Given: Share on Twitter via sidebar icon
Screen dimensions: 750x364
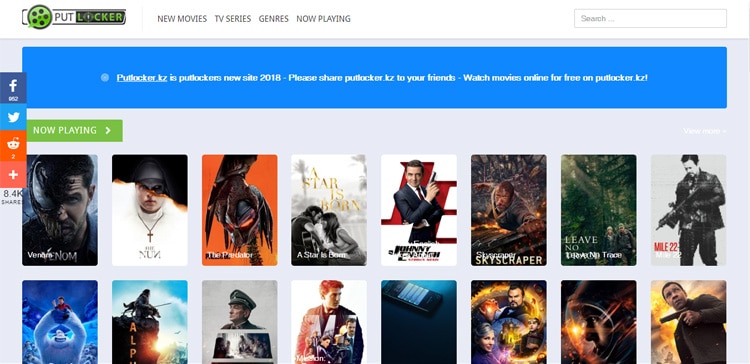Looking at the screenshot, I should (13, 117).
